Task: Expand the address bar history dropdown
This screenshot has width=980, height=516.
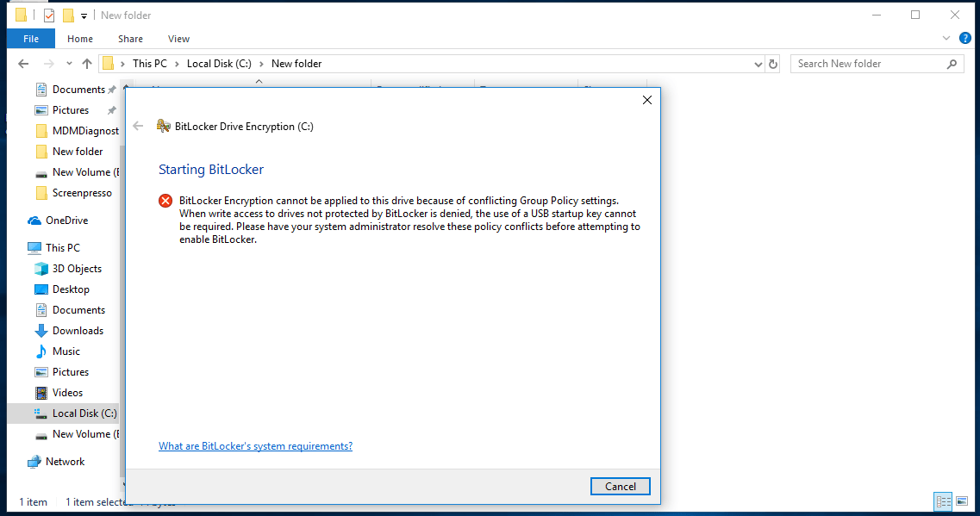Action: point(758,63)
